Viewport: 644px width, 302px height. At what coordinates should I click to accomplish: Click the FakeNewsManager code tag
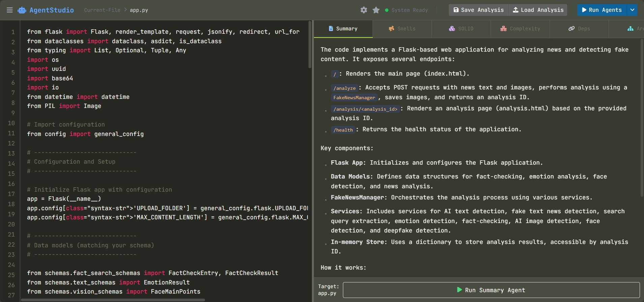coord(354,98)
